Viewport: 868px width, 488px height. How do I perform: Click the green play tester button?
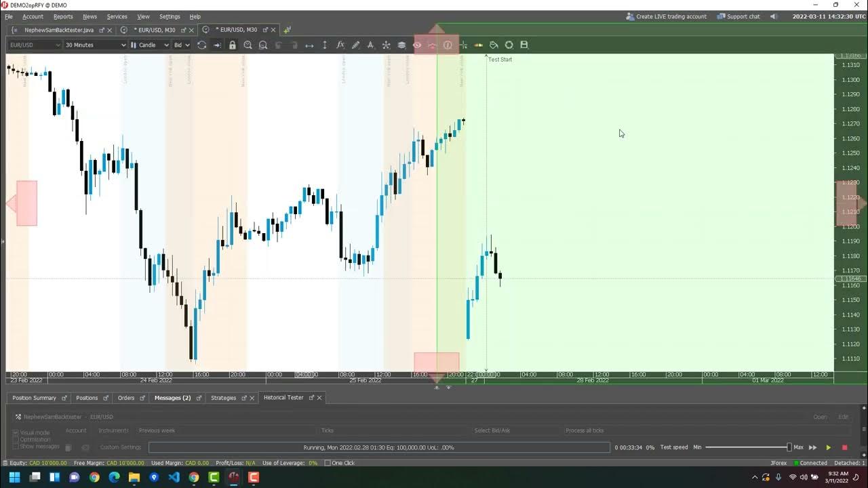[x=828, y=447]
